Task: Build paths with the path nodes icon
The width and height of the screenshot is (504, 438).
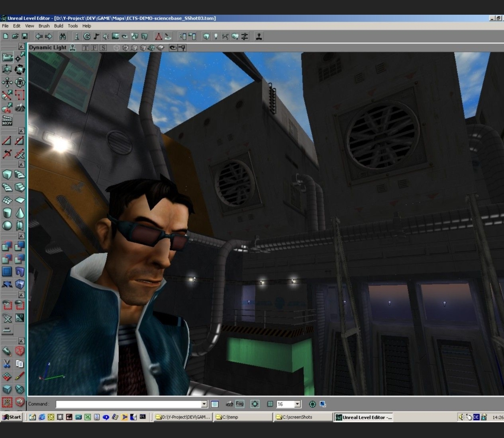Action: 225,36
